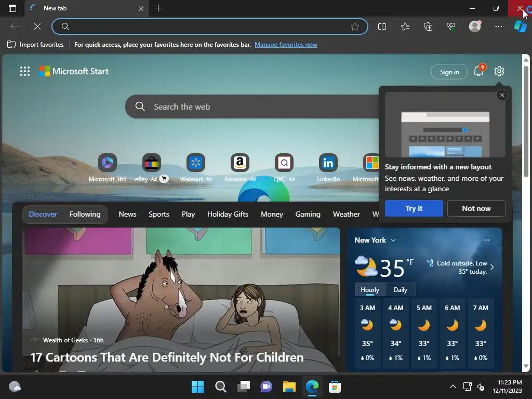Click the Not now button

[x=476, y=208]
